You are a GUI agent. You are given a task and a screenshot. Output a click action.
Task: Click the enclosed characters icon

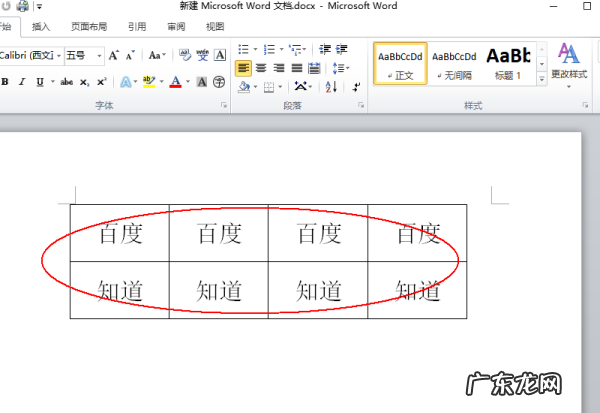(219, 82)
